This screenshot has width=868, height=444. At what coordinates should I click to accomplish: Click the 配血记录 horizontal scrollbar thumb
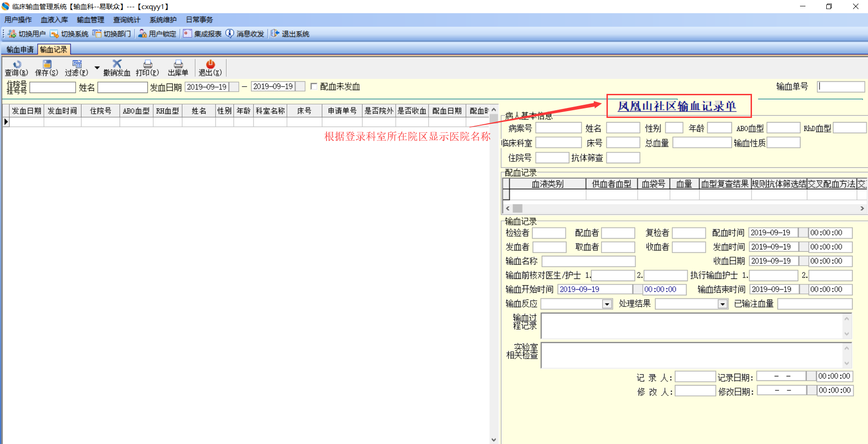coord(518,208)
